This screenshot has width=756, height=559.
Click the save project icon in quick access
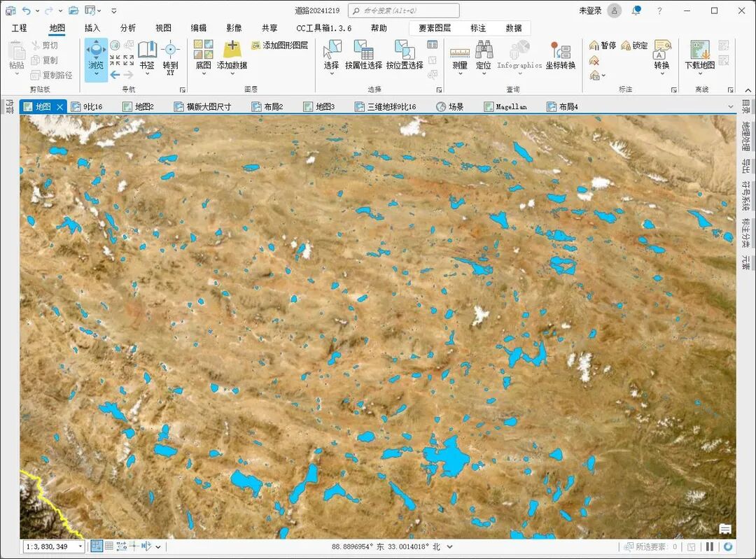[10, 10]
